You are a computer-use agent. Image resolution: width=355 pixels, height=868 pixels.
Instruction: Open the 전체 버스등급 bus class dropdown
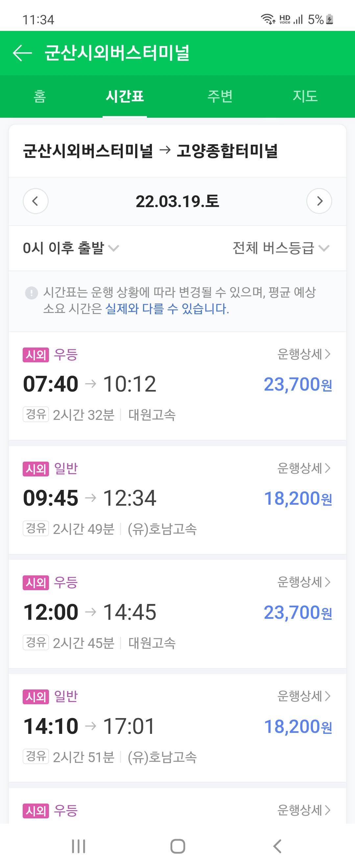pyautogui.click(x=281, y=248)
